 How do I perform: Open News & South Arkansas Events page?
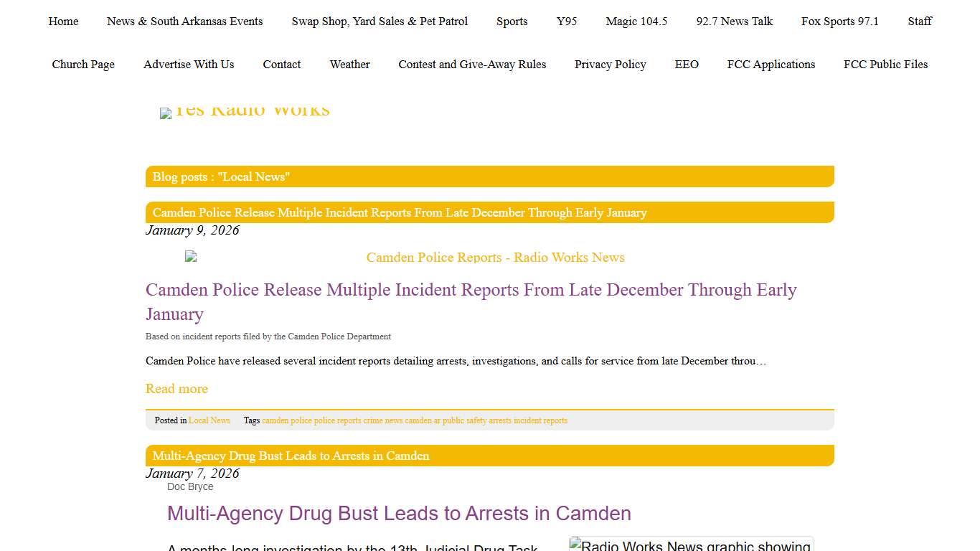[184, 22]
